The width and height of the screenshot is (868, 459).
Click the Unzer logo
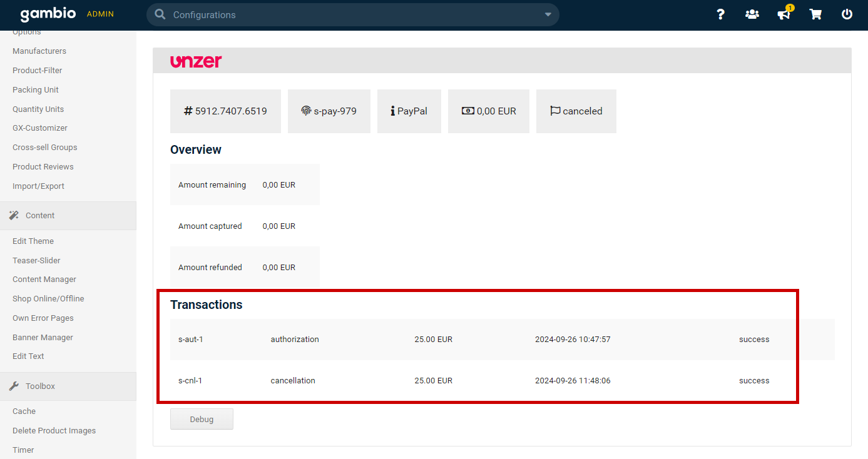pyautogui.click(x=196, y=61)
